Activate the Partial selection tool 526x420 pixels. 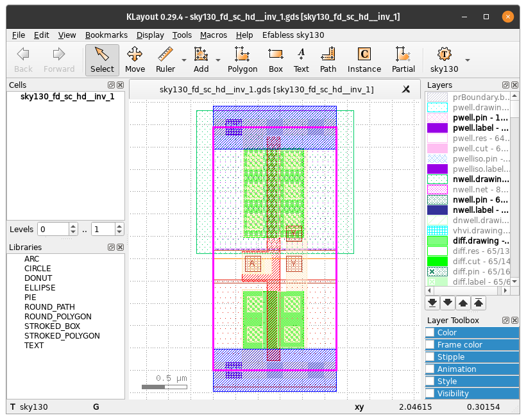403,60
